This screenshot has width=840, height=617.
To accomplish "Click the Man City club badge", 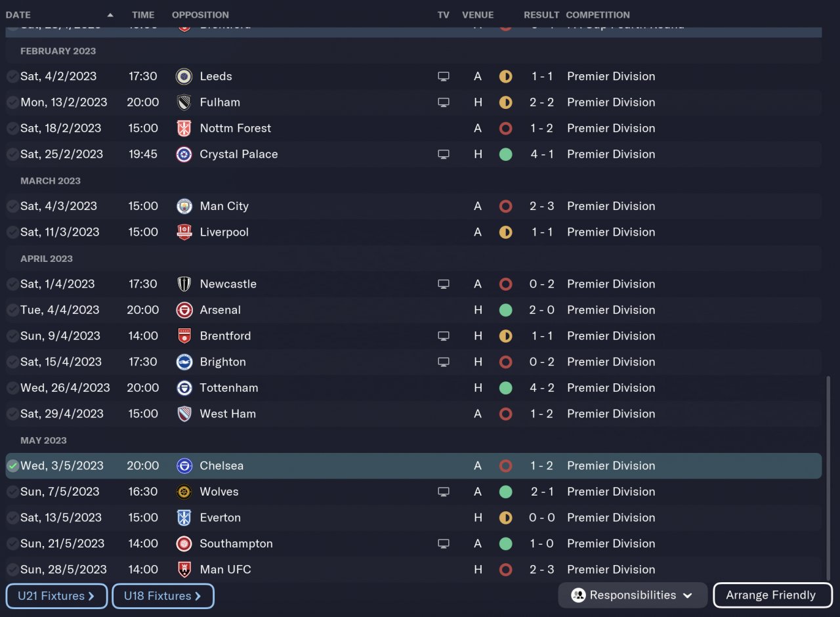I will (184, 206).
